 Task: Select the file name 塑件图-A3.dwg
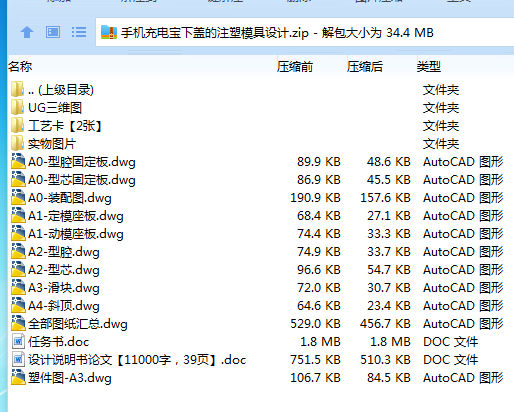tap(70, 378)
